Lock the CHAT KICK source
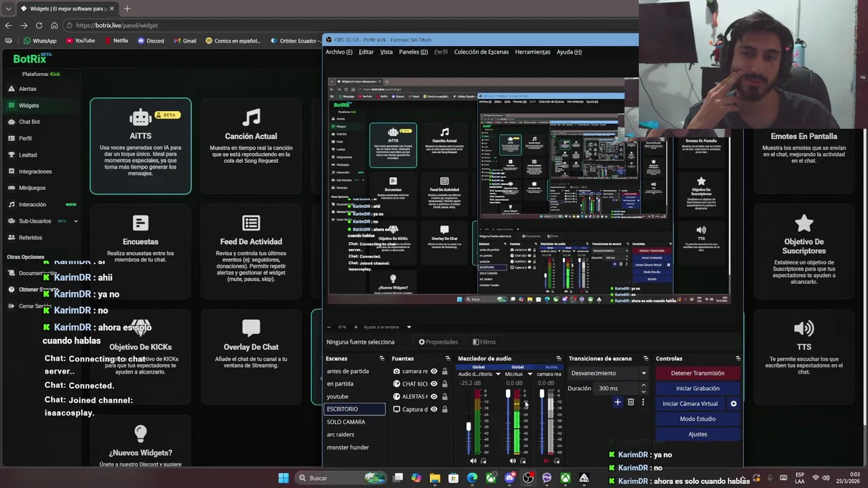Screen dimensions: 868x488 tap(445, 384)
